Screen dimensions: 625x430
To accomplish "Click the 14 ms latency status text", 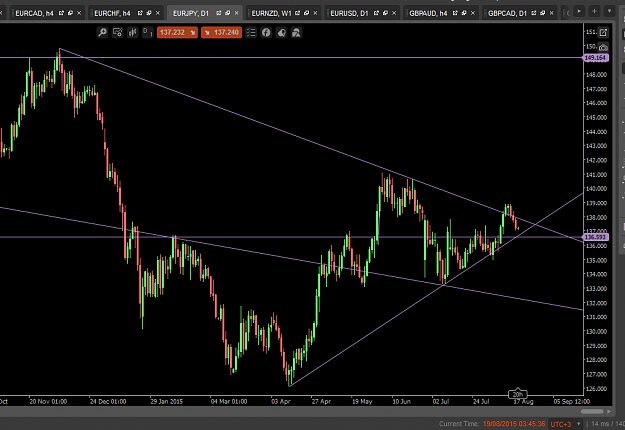I will (600, 424).
